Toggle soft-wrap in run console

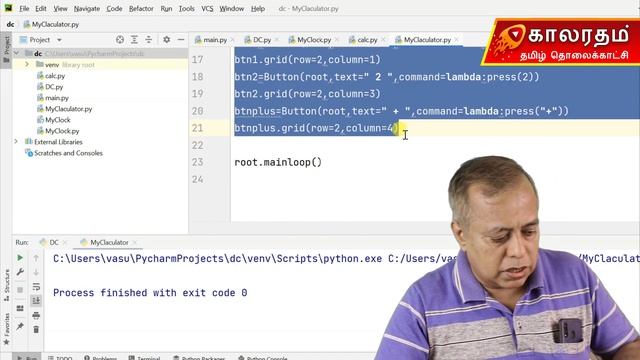point(36,287)
